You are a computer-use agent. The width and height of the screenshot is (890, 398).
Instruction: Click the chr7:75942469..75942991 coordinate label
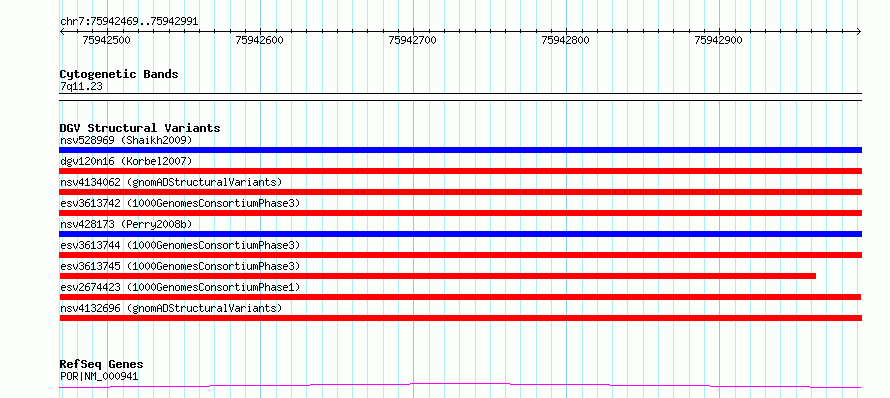tap(129, 22)
